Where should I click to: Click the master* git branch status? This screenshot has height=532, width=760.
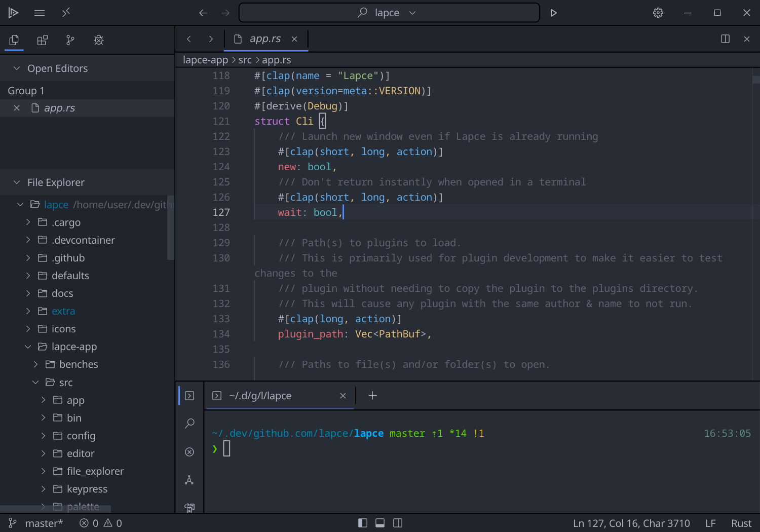click(x=36, y=523)
